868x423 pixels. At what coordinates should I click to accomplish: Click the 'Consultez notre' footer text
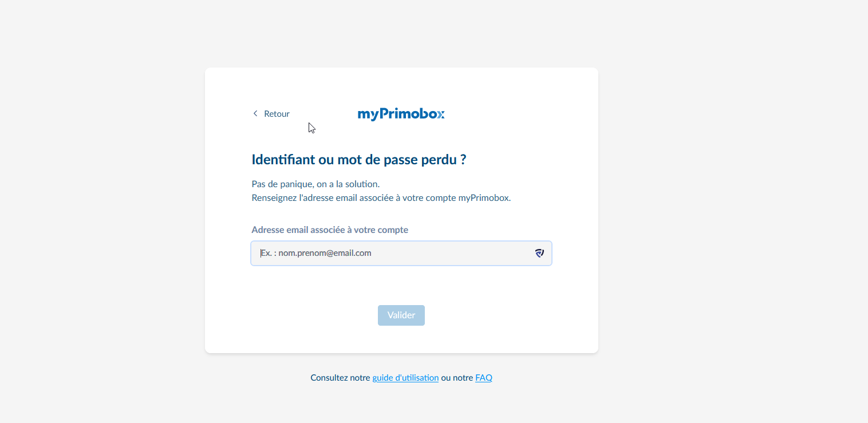tap(340, 378)
